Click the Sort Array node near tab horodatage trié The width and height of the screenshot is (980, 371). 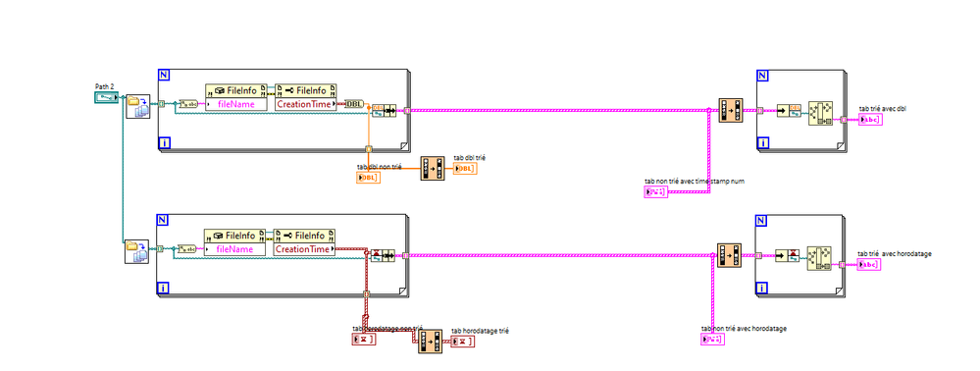(430, 342)
